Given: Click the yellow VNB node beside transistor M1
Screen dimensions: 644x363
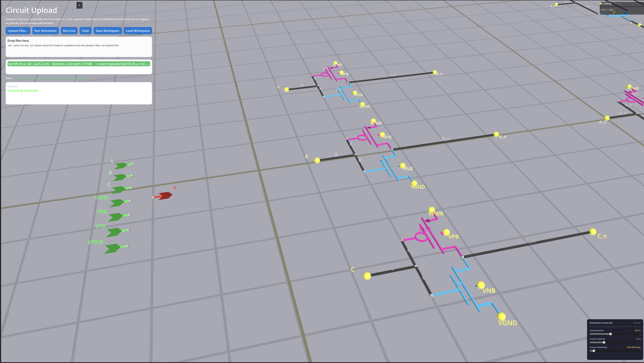Looking at the screenshot, I should (x=480, y=285).
